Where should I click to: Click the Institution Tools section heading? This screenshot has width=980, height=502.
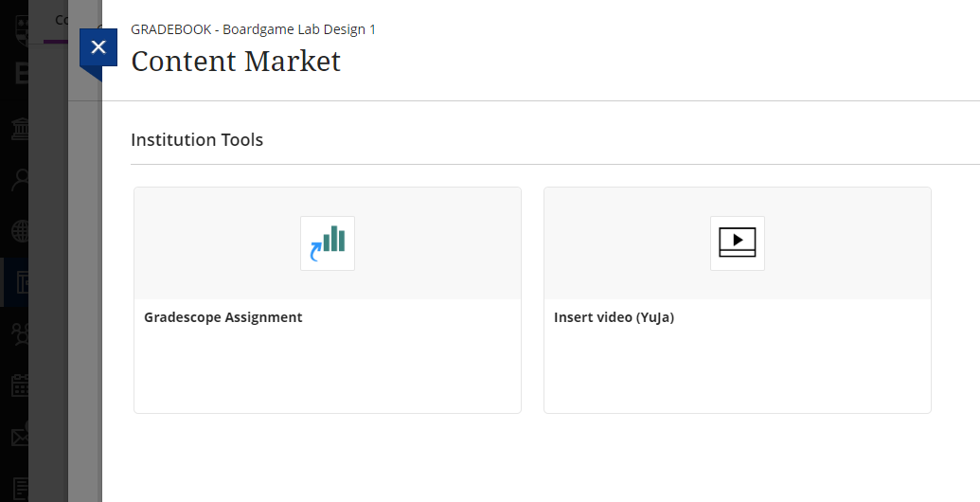(197, 140)
